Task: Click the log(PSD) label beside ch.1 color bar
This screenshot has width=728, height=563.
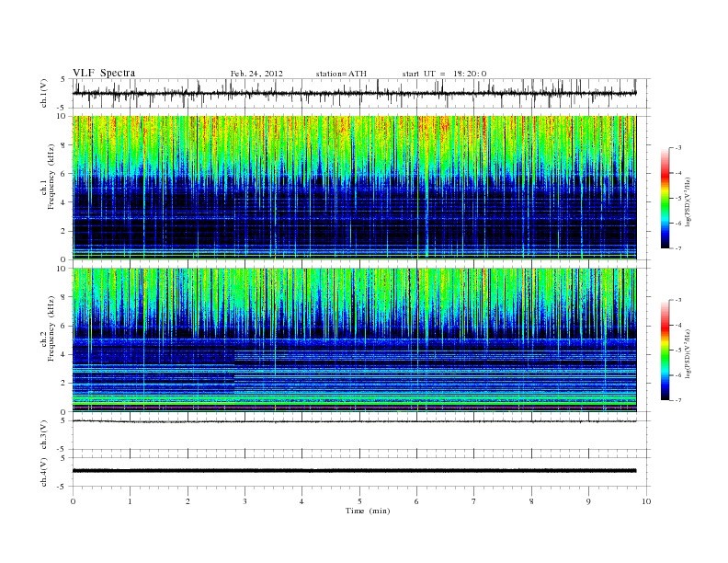Action: tap(688, 201)
